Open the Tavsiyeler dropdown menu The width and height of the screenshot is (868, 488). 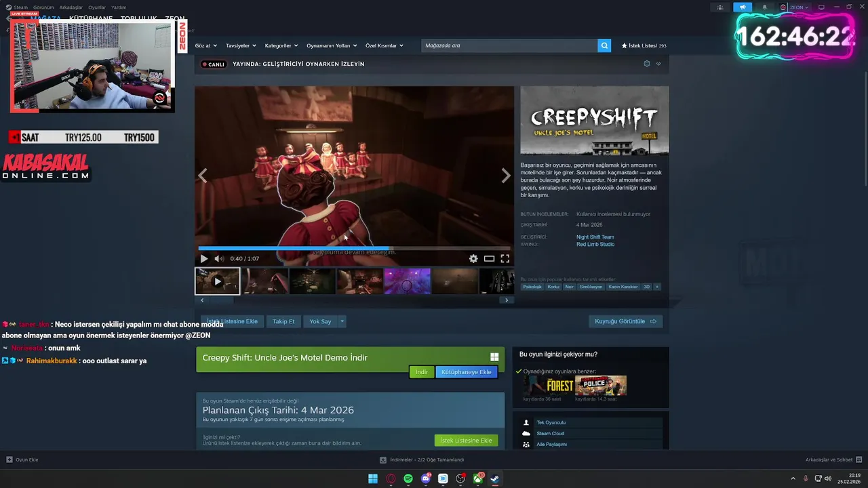tap(241, 45)
